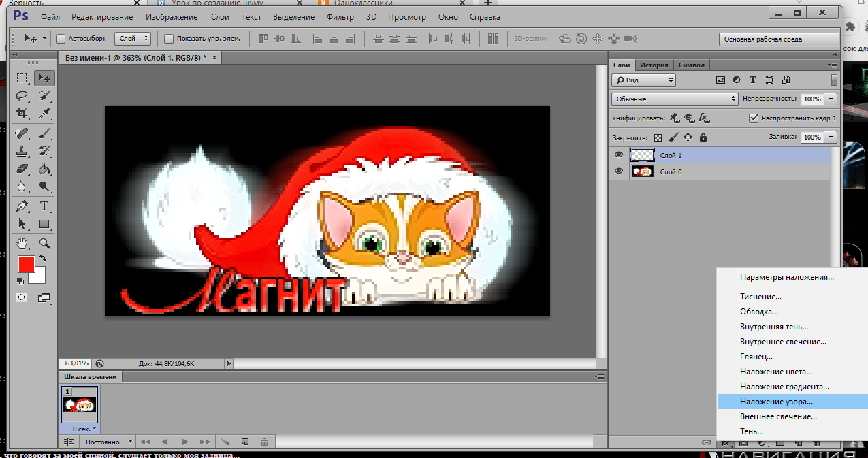Swap foreground and background colors

pyautogui.click(x=43, y=259)
